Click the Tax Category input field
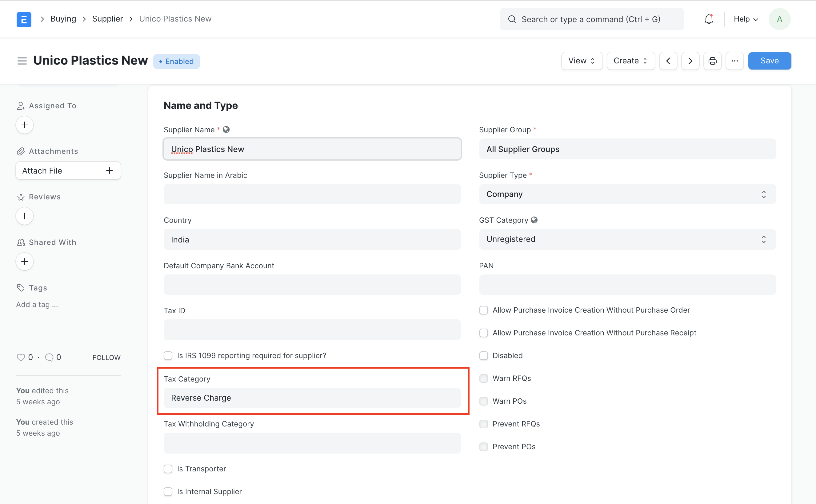 (x=312, y=397)
